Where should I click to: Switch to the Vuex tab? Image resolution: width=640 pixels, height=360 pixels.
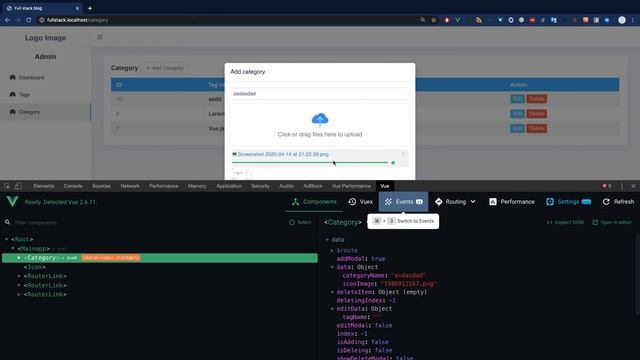pos(361,202)
